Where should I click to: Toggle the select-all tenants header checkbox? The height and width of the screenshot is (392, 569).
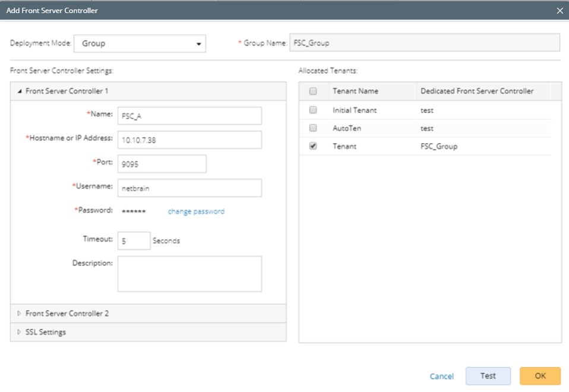tap(314, 91)
